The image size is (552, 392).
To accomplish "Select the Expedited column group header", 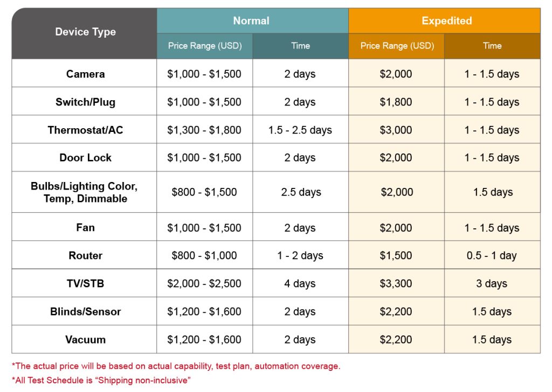I will (444, 21).
